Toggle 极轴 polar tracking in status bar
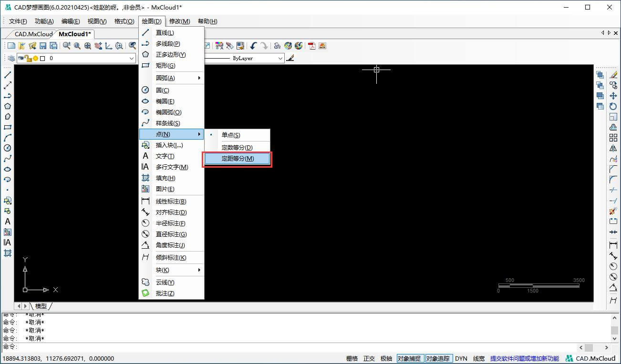Image resolution: width=621 pixels, height=364 pixels. pos(386,359)
